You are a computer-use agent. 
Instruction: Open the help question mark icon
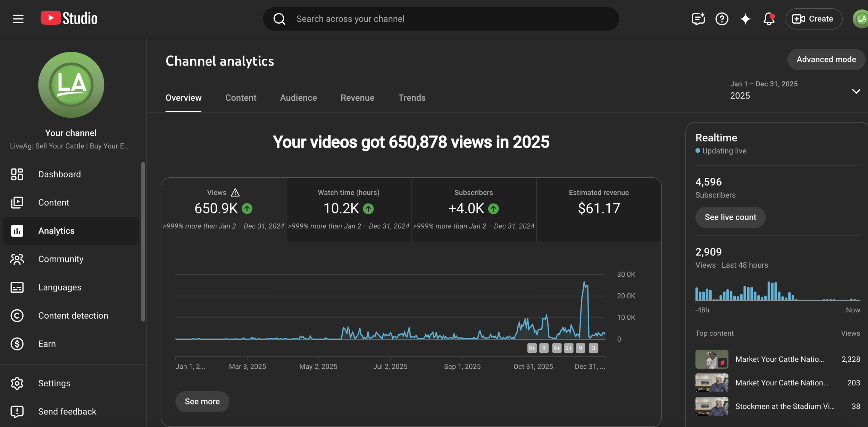point(722,19)
